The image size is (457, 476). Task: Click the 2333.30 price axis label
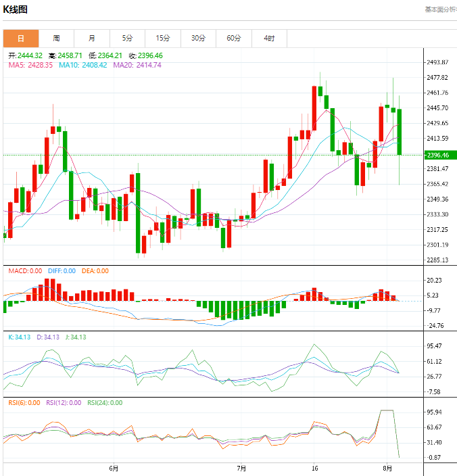(437, 214)
